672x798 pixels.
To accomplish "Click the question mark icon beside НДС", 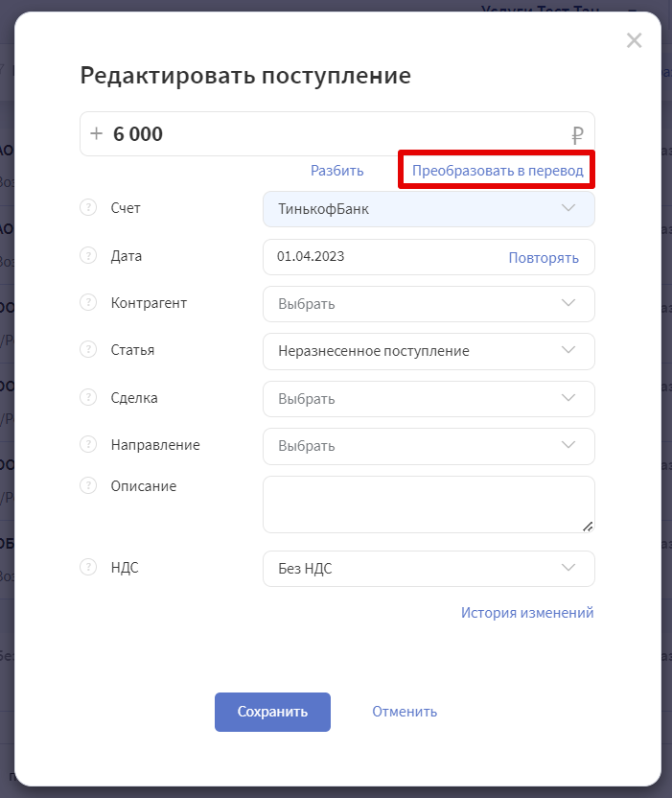I will click(88, 567).
